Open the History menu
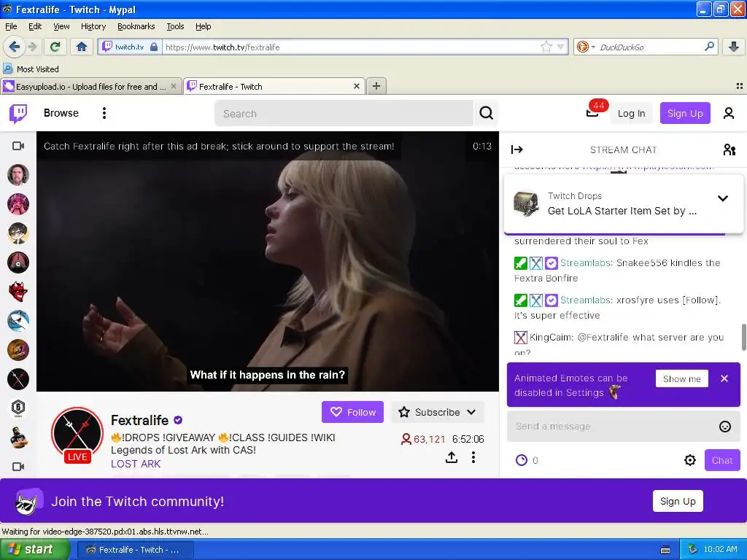Viewport: 747px width, 560px height. tap(93, 26)
